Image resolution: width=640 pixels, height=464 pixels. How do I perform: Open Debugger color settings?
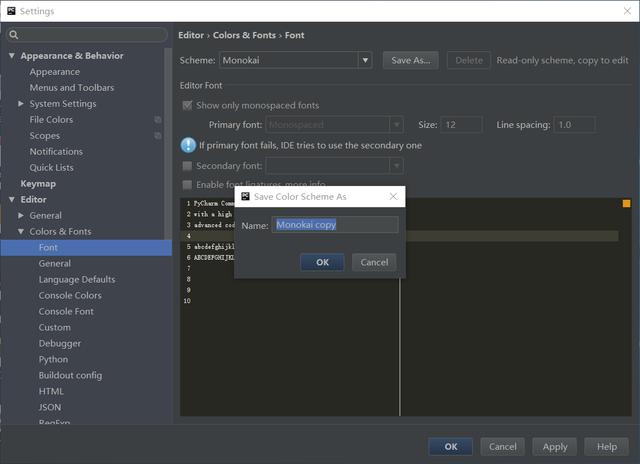[x=60, y=344]
